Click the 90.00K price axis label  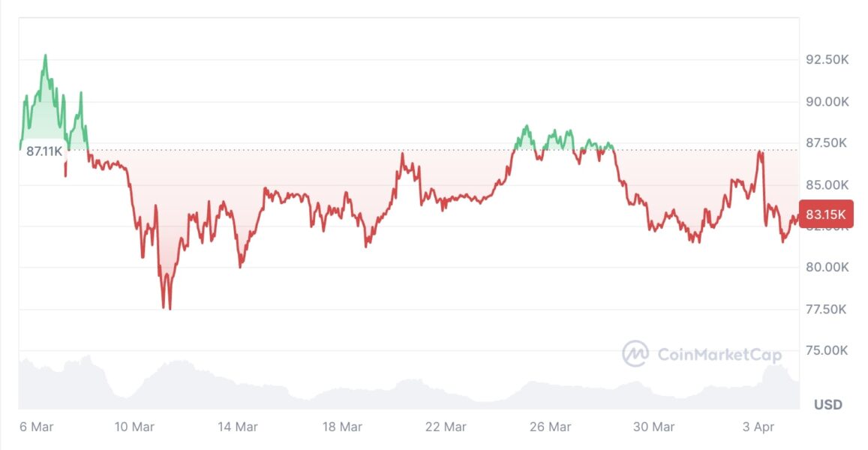pyautogui.click(x=827, y=102)
